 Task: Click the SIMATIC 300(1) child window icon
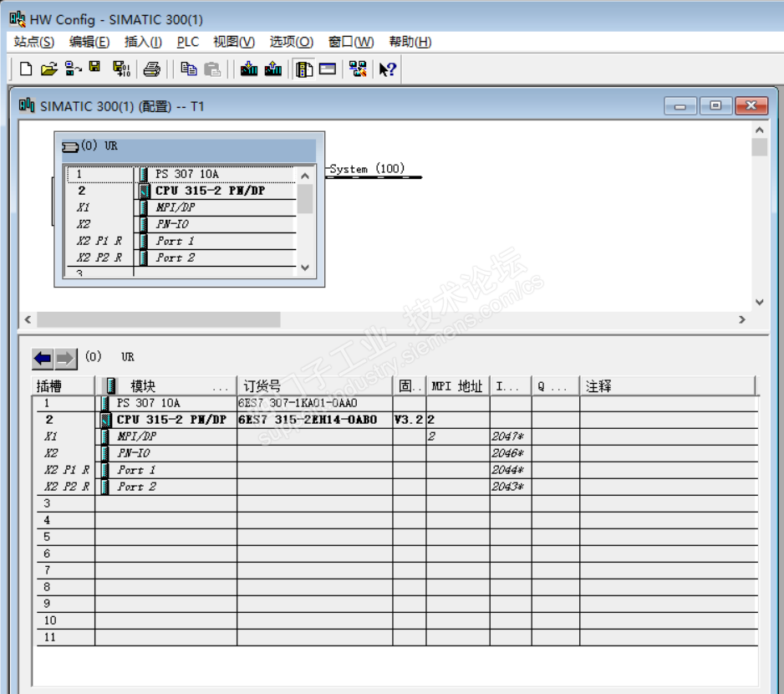coord(27,105)
